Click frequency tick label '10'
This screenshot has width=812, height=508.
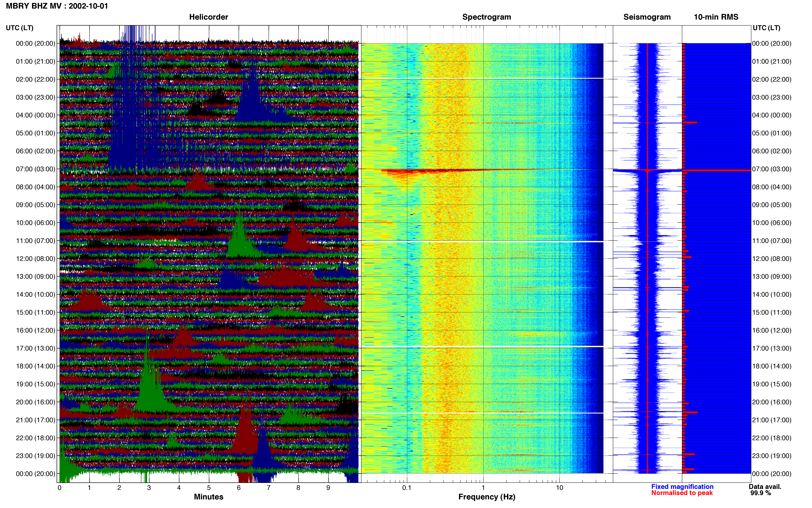(x=559, y=488)
